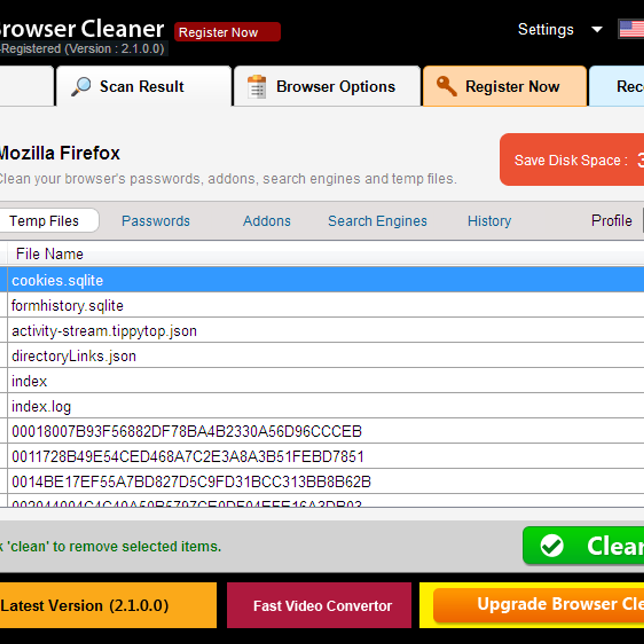View the History sub-tab

tap(489, 221)
